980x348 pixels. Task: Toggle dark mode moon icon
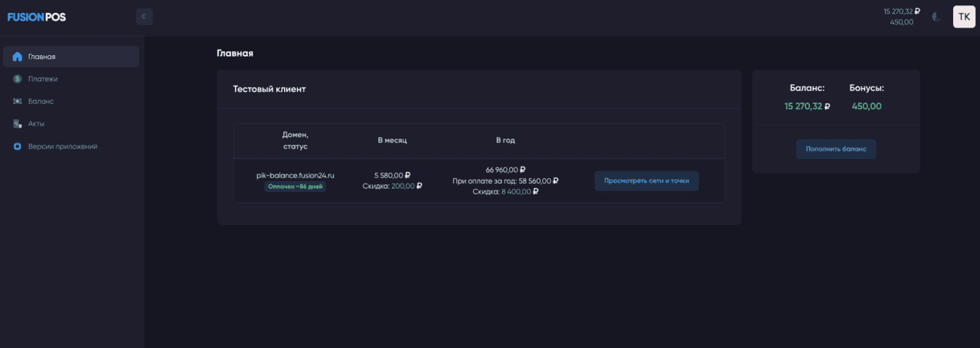(936, 17)
